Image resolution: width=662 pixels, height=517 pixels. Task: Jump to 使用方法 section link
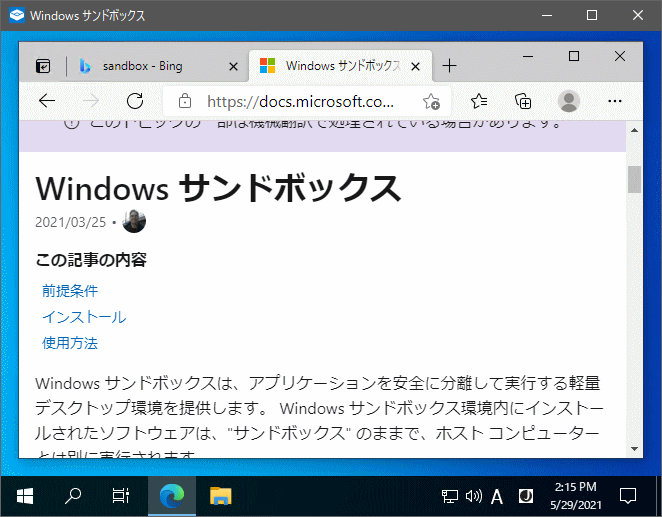tap(70, 343)
